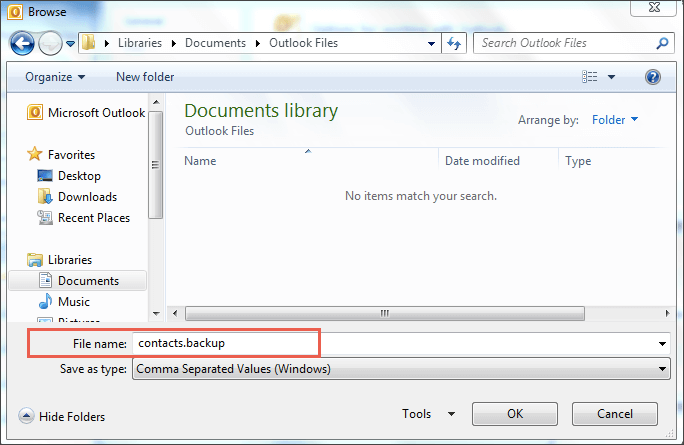
Task: Open the address bar history dropdown
Action: [x=431, y=44]
